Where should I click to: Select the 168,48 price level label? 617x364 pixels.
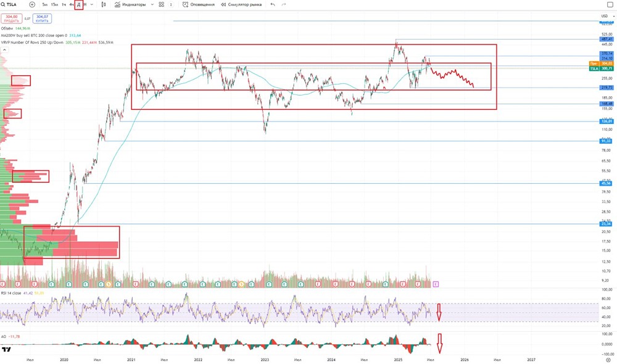click(x=607, y=104)
